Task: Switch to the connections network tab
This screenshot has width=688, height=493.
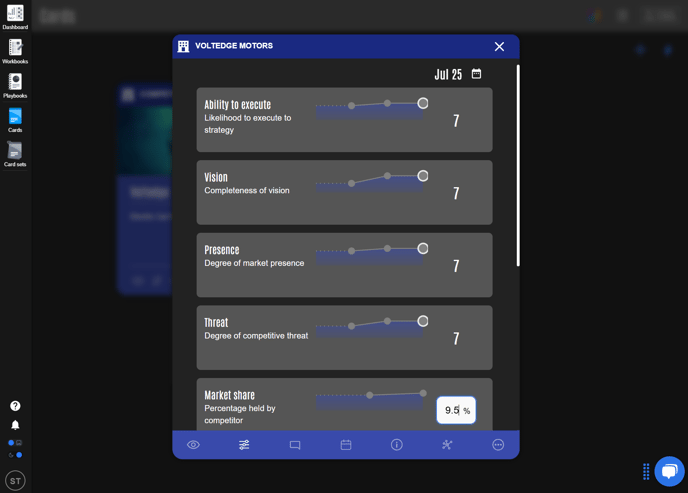Action: click(x=447, y=445)
